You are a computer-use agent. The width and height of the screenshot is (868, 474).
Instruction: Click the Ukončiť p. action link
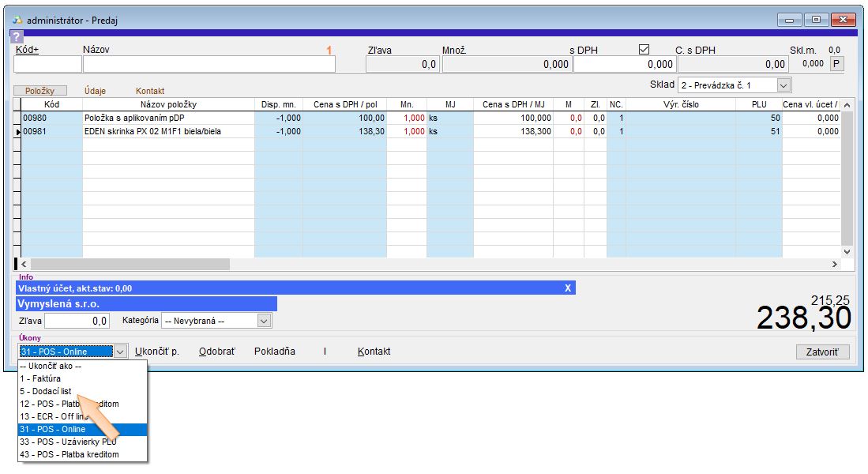click(x=157, y=352)
